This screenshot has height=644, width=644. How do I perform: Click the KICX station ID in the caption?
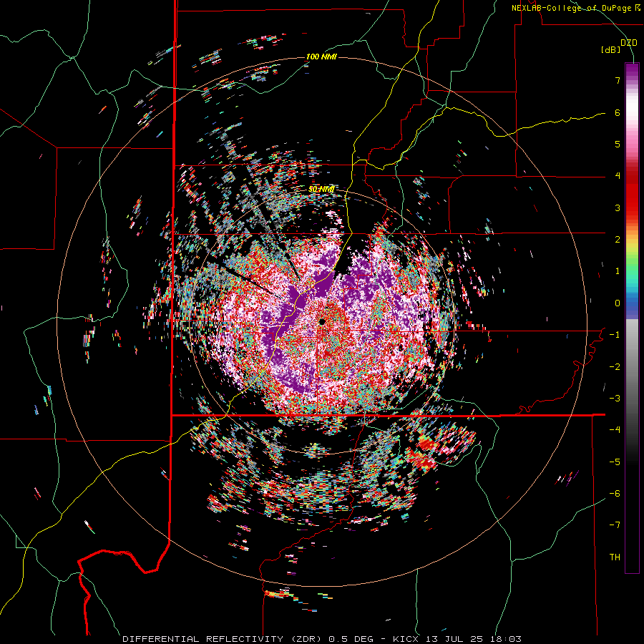coord(406,639)
